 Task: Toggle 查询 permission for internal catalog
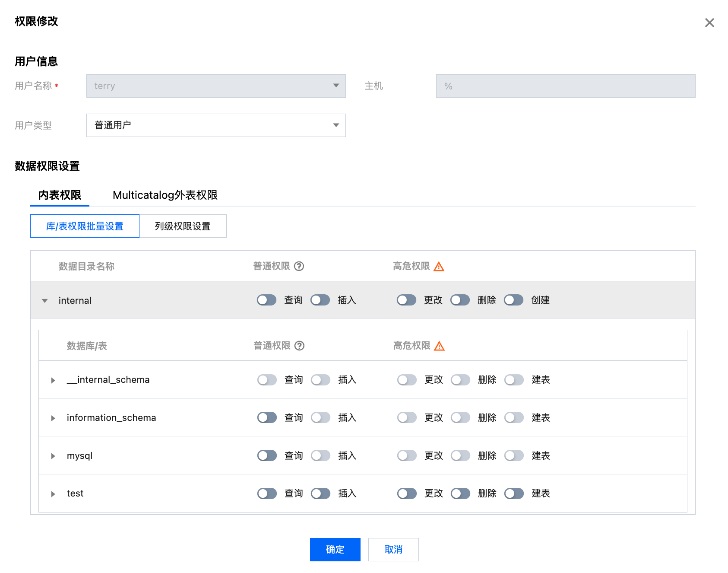coord(266,300)
